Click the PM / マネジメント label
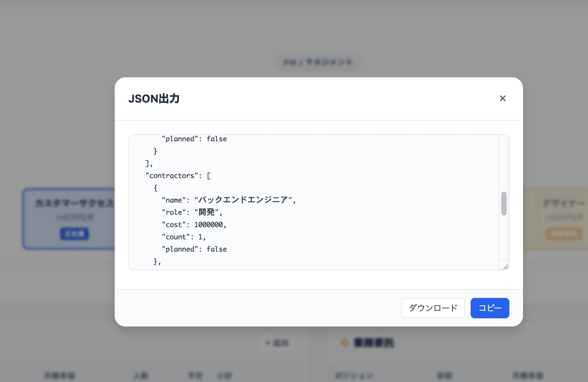The image size is (588, 382). coord(318,62)
